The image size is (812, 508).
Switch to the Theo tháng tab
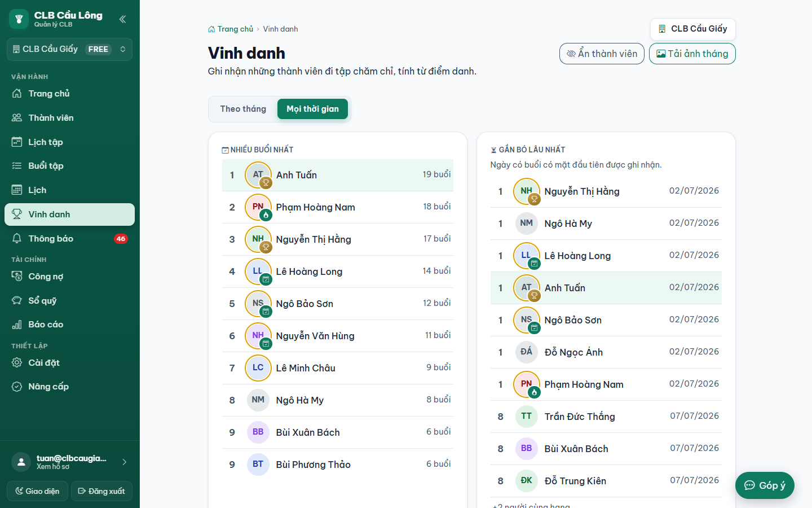click(243, 109)
